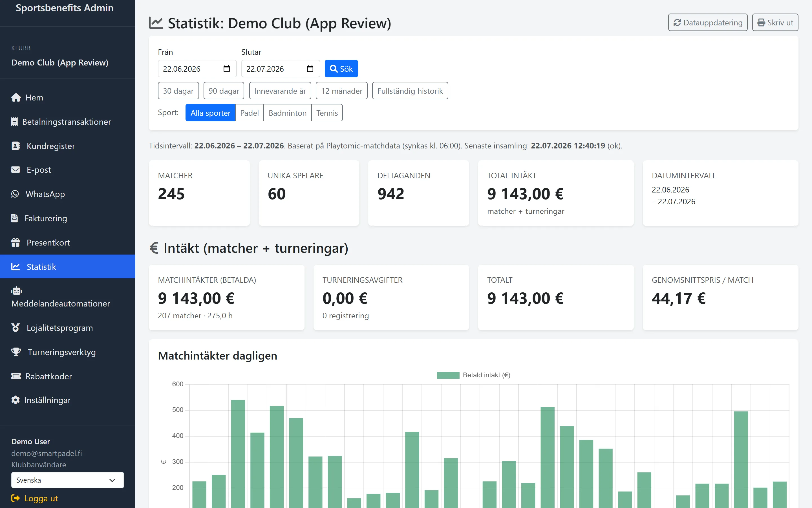This screenshot has height=508, width=812.
Task: Click the text 207 matcher · 275,0 h
Action: [x=195, y=316]
